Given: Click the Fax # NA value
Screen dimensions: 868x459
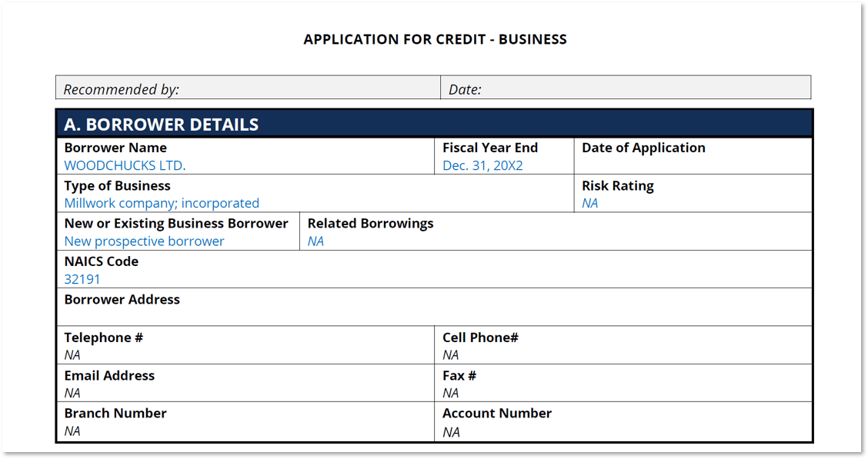Looking at the screenshot, I should tap(451, 393).
